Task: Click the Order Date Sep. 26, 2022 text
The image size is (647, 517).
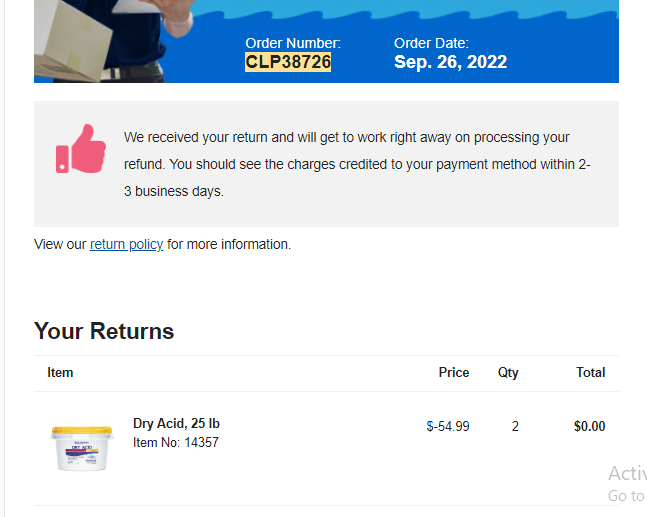Action: [x=450, y=62]
